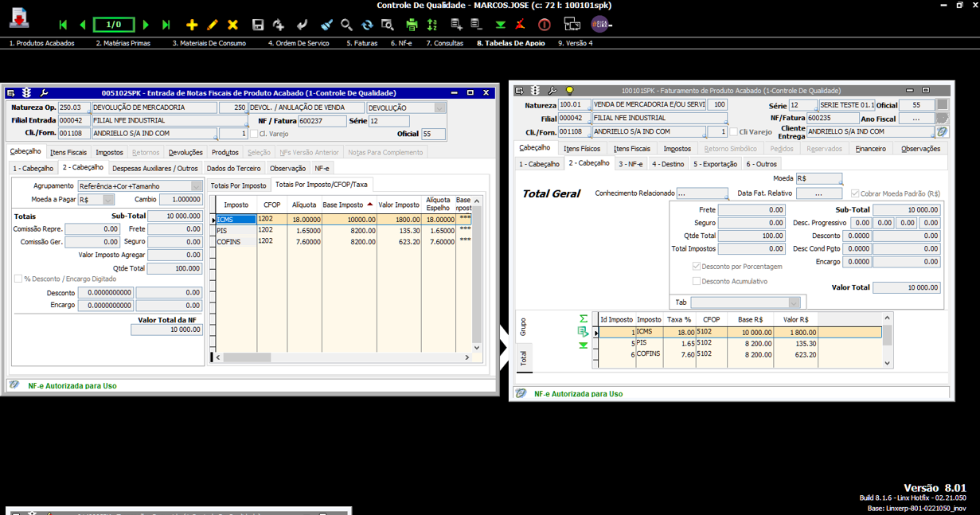This screenshot has height=515, width=980.
Task: Click Valor R$ column header in Faturamento grid
Action: pos(795,319)
